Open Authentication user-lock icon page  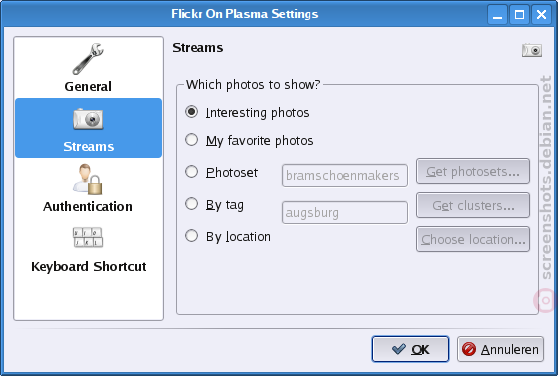88,179
